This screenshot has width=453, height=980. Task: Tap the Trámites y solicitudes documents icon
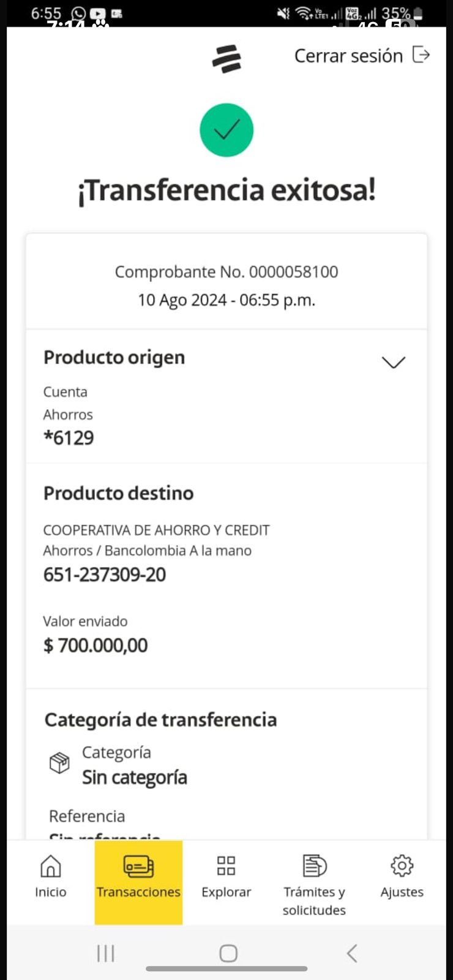point(315,866)
